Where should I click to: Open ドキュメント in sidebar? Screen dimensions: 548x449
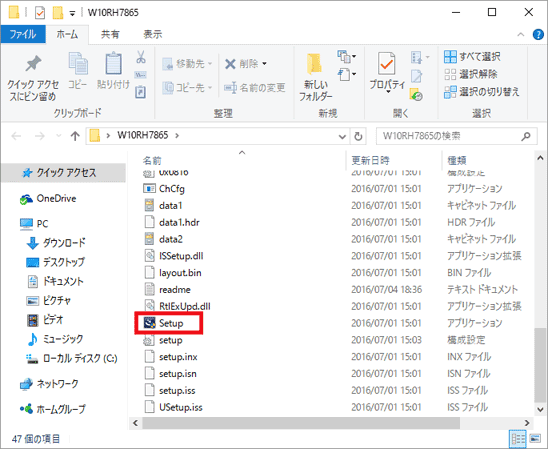click(55, 281)
